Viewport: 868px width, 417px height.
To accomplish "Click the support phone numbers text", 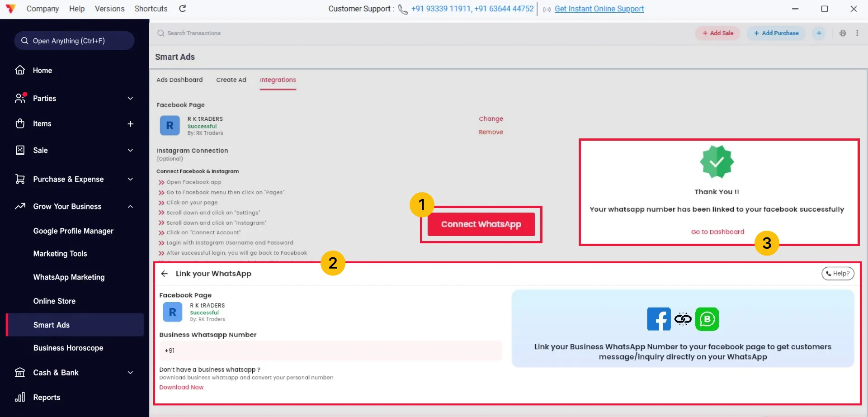I will coord(472,9).
